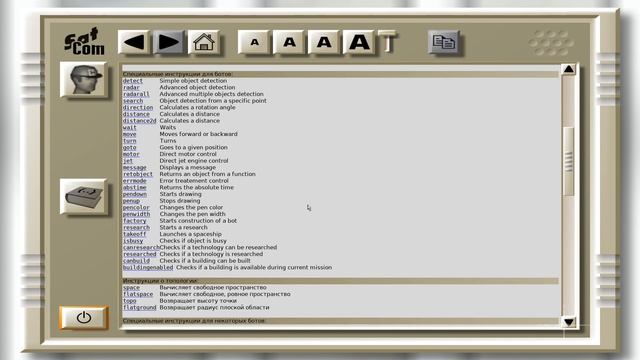
Task: Open the penup instruction link
Action: tap(131, 201)
